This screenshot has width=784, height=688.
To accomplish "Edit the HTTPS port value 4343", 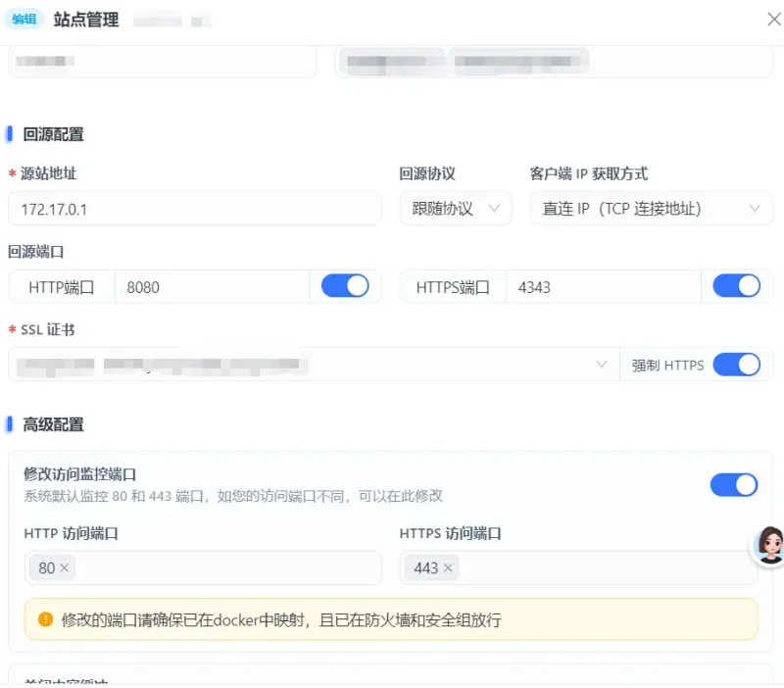I will point(604,287).
